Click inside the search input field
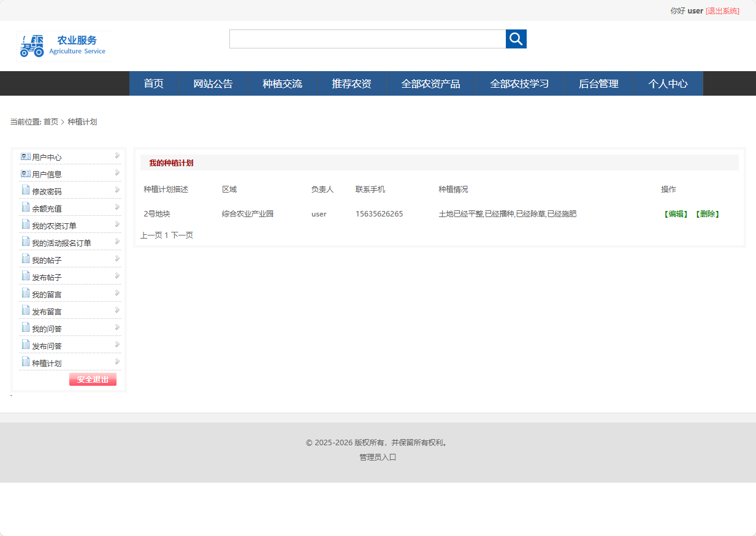Viewport: 756px width, 536px height. point(367,39)
